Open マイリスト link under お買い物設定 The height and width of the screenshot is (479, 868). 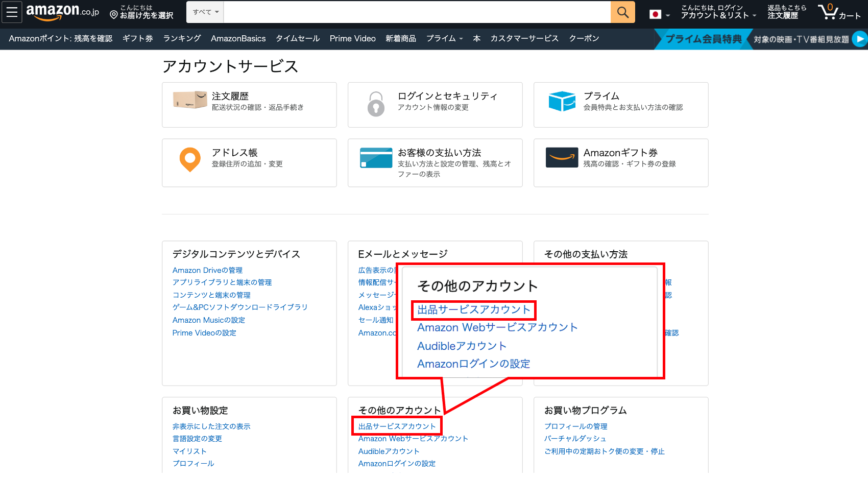189,451
